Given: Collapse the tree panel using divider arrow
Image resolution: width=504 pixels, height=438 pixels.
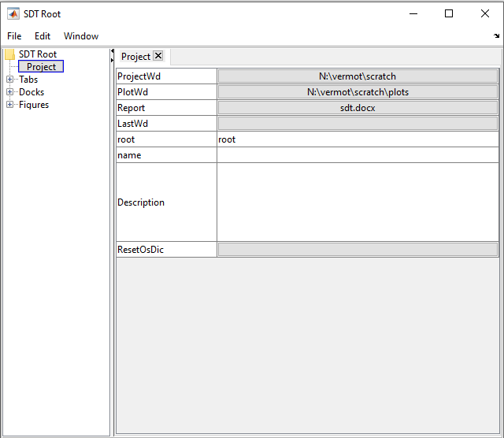Looking at the screenshot, I should (112, 52).
